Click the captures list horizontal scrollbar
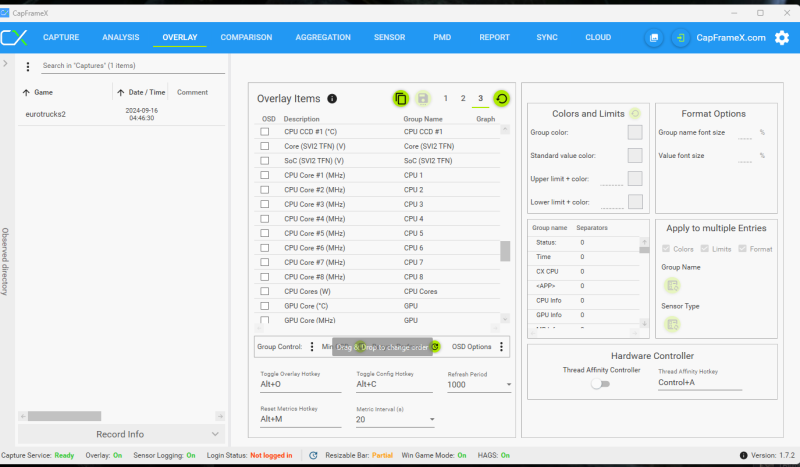 coord(64,416)
